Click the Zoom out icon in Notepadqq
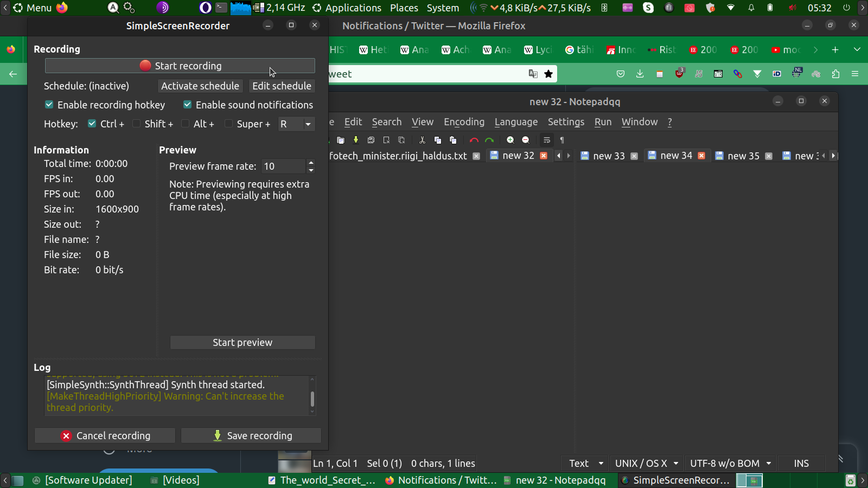Viewport: 868px width, 488px height. click(526, 140)
